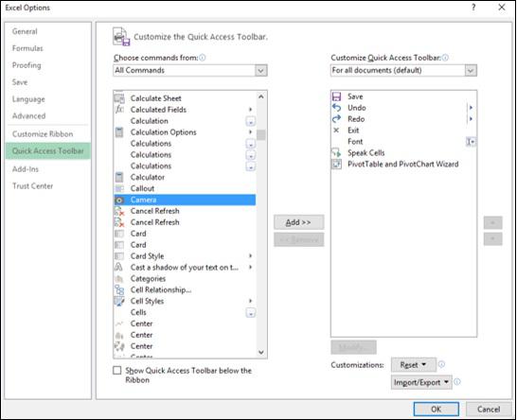Open the dialog Help question mark
The image size is (517, 420).
(x=473, y=8)
